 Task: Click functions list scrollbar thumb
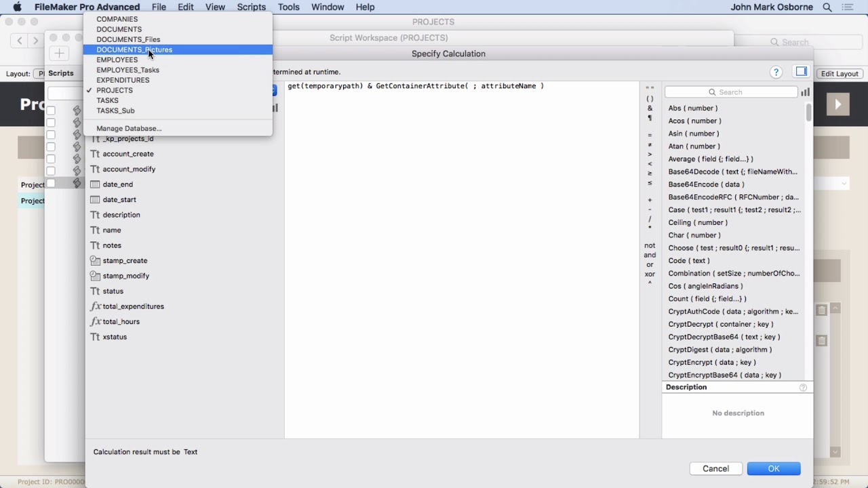coord(808,113)
